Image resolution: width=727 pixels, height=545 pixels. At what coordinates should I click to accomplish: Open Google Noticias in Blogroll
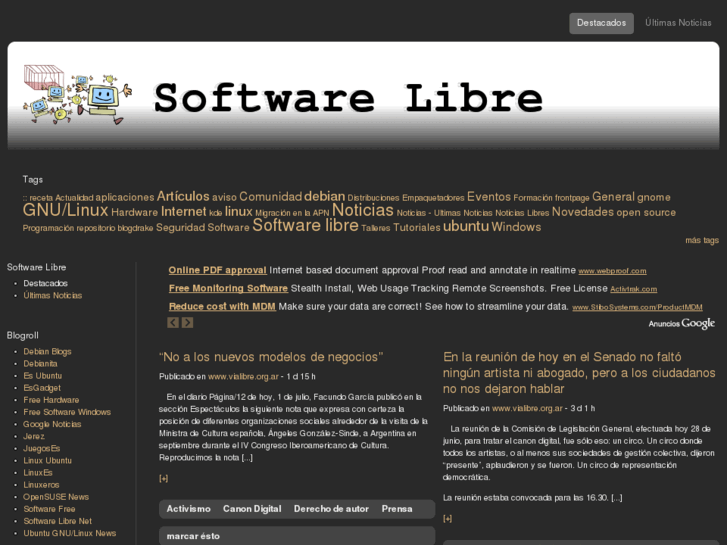52,424
